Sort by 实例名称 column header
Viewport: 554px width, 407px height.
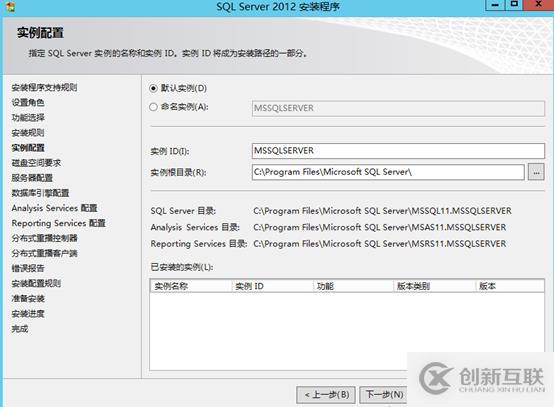[191, 286]
